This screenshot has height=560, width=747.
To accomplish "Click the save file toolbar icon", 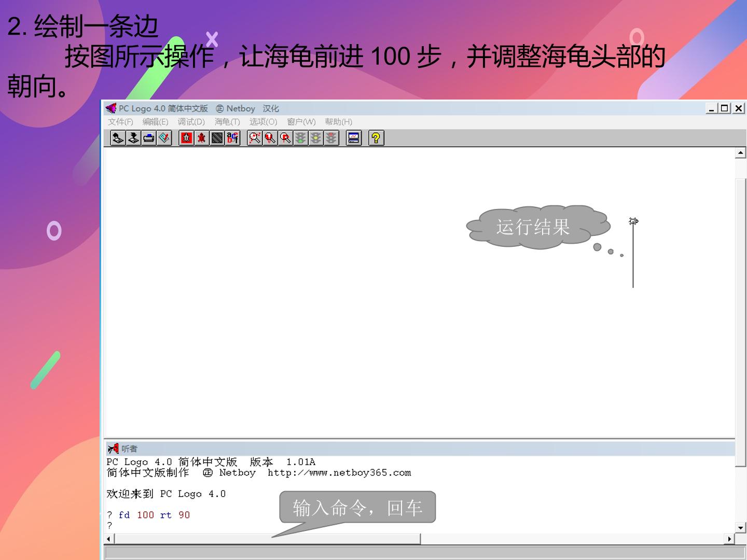I will (x=133, y=138).
